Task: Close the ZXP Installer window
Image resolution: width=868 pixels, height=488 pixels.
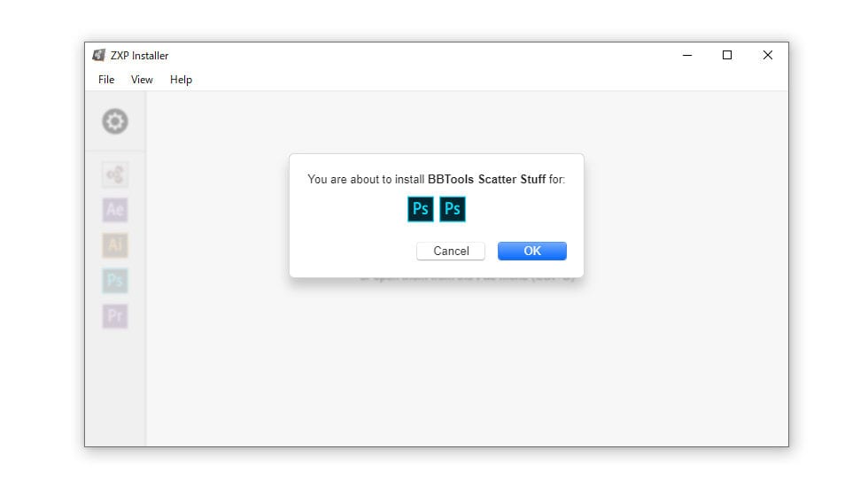Action: point(768,55)
